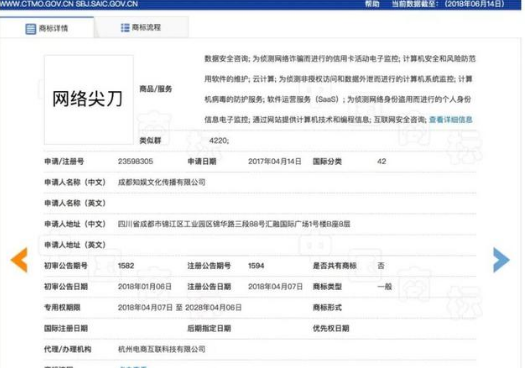Screen dimensions: 525x368
Task: Select international class value 42
Action: coord(381,161)
